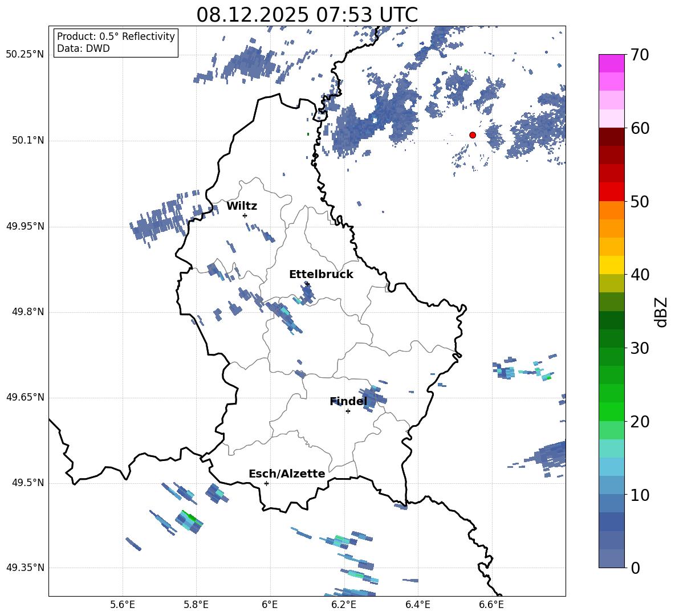Pick the magenta swatch at colorbar top
Image resolution: width=675 pixels, height=616 pixels.
click(x=611, y=63)
